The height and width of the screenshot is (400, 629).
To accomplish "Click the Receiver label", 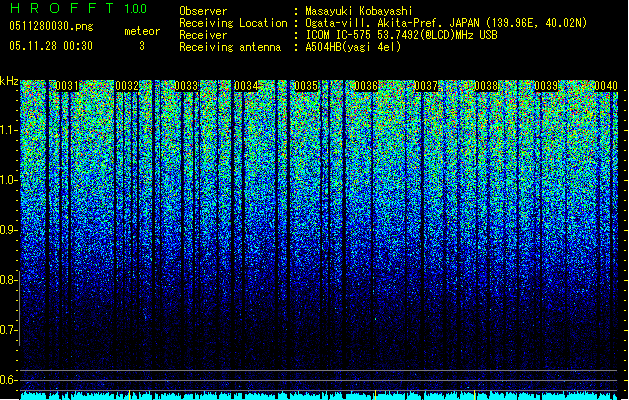I will (x=203, y=35).
